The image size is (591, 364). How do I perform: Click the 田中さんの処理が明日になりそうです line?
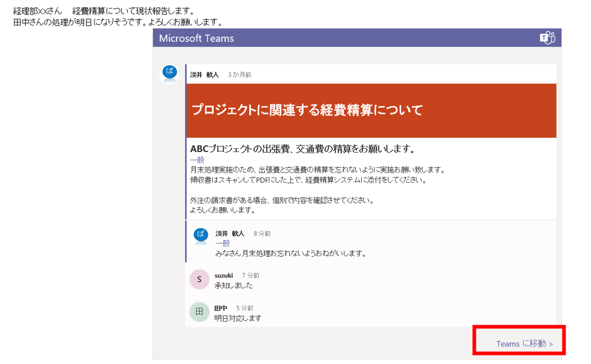click(x=118, y=22)
